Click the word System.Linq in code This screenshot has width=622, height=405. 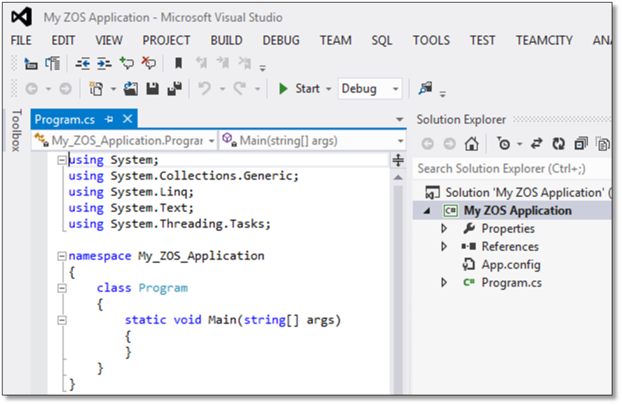(x=151, y=192)
